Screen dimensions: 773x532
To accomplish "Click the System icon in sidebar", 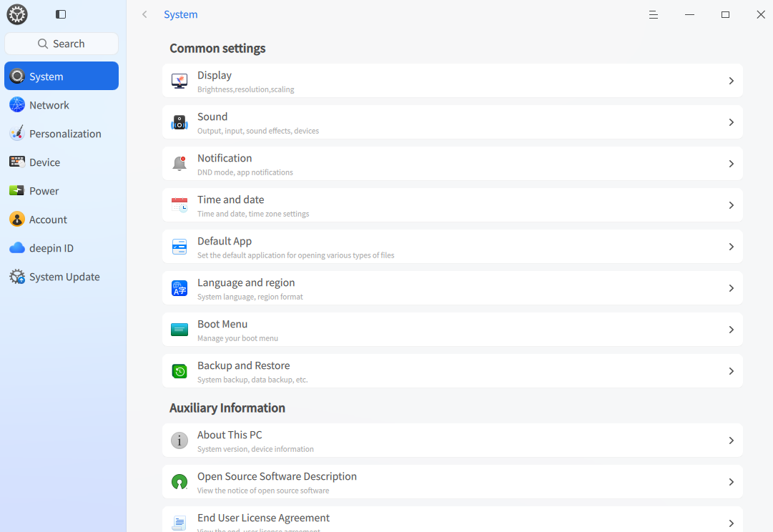I will 17,76.
